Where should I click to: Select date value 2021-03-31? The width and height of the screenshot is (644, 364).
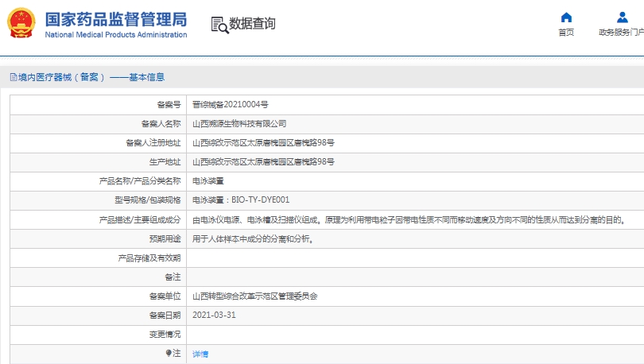click(x=214, y=316)
